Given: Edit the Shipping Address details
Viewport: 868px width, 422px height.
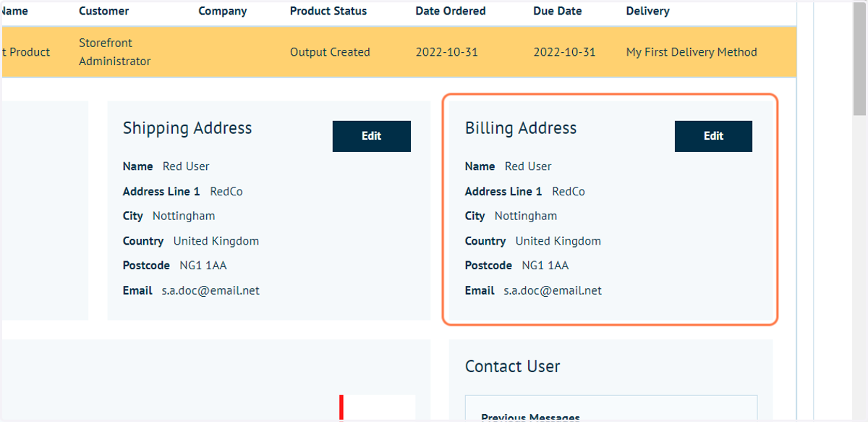Looking at the screenshot, I should pyautogui.click(x=371, y=136).
